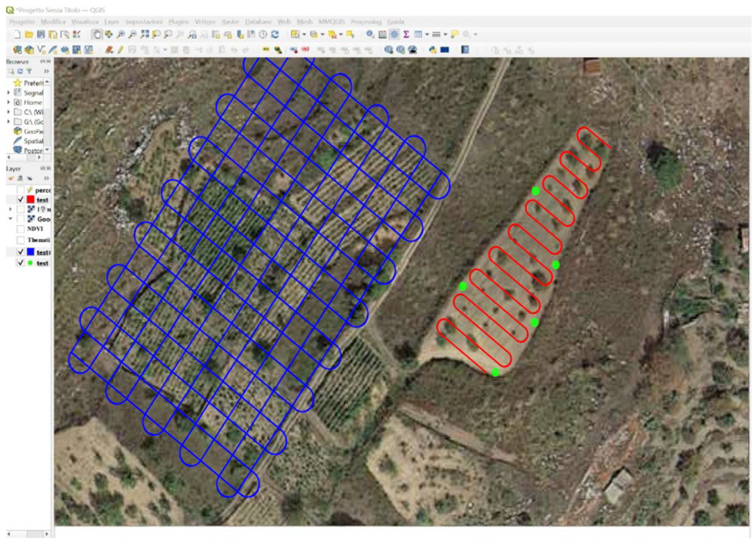756x543 pixels.
Task: Click Zoom Full extent icon
Action: coord(145,34)
